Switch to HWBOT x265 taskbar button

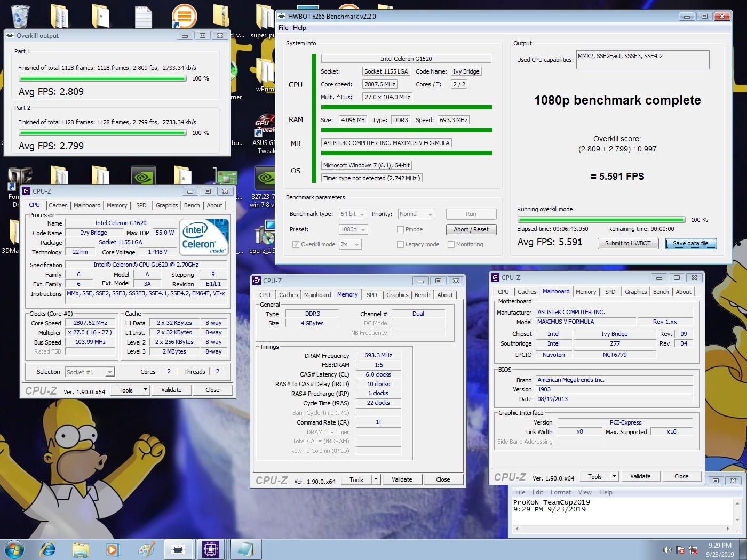178,549
